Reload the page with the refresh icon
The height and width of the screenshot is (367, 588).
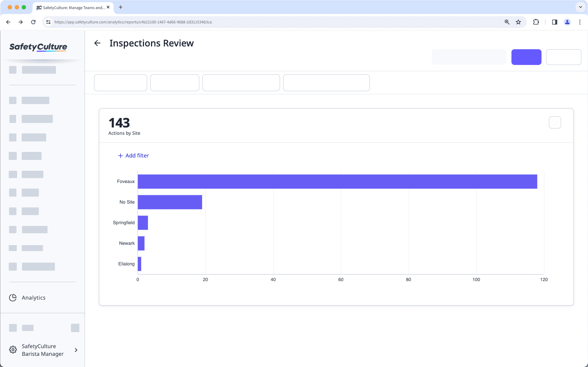(33, 22)
